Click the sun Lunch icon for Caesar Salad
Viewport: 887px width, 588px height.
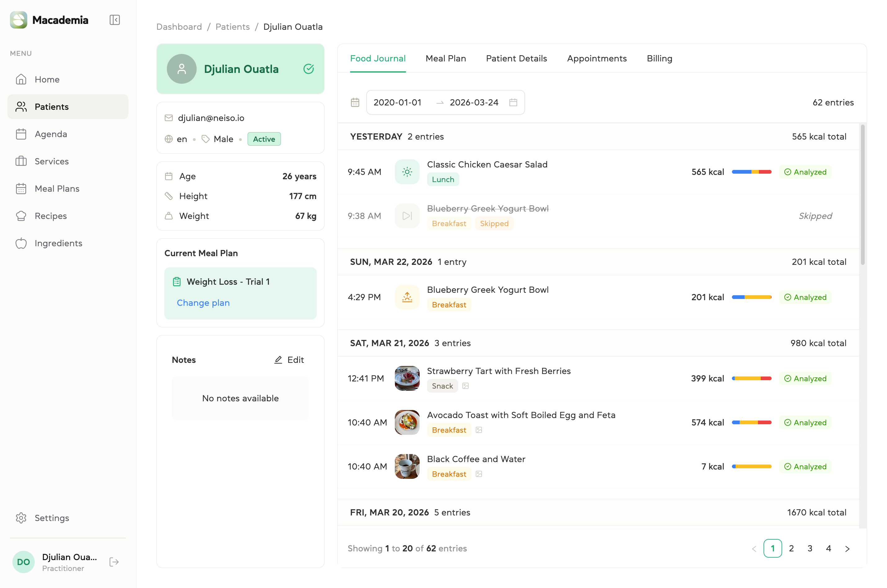pyautogui.click(x=407, y=172)
